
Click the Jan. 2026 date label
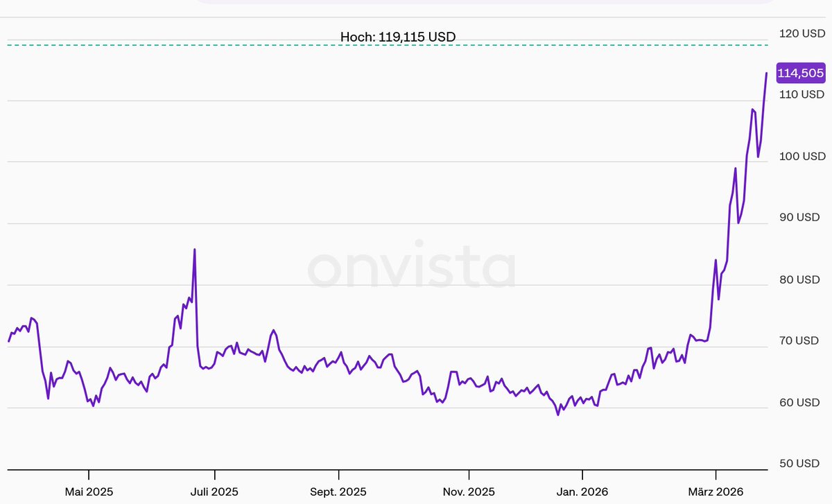tap(582, 492)
